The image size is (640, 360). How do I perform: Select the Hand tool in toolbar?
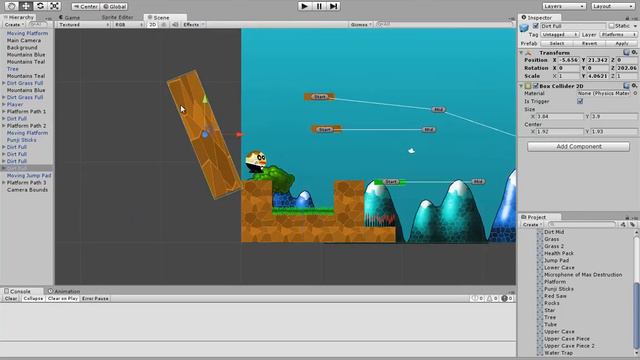11,6
